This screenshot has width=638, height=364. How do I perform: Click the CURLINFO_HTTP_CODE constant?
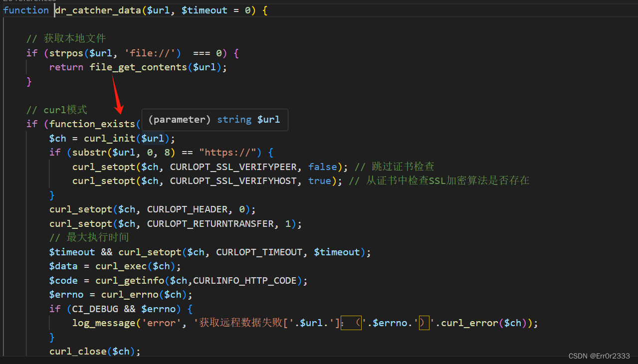click(245, 280)
